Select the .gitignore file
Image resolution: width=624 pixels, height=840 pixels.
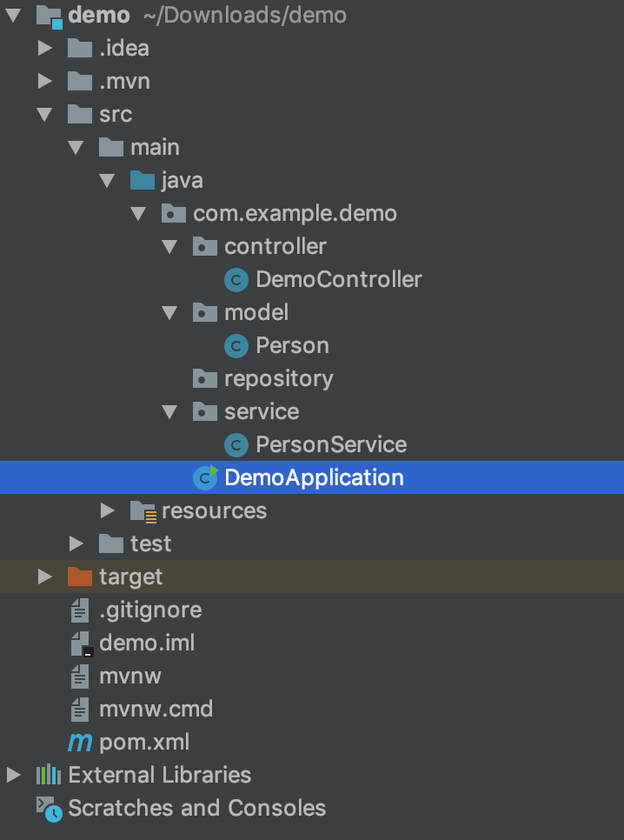[150, 610]
